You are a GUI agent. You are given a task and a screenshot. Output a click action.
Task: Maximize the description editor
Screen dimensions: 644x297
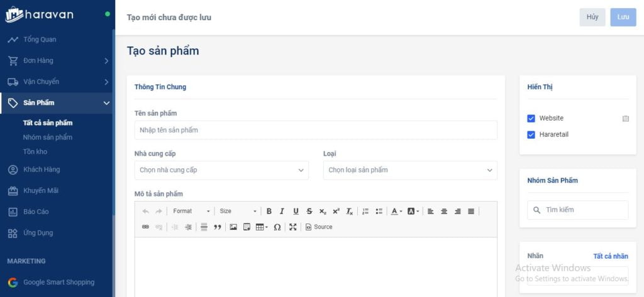click(293, 227)
